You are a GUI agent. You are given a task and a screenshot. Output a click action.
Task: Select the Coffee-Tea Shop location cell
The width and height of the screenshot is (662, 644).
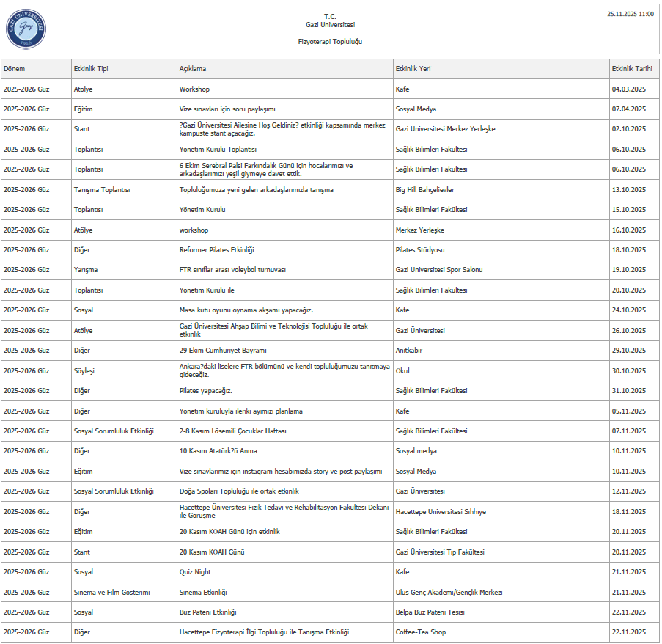tap(420, 632)
